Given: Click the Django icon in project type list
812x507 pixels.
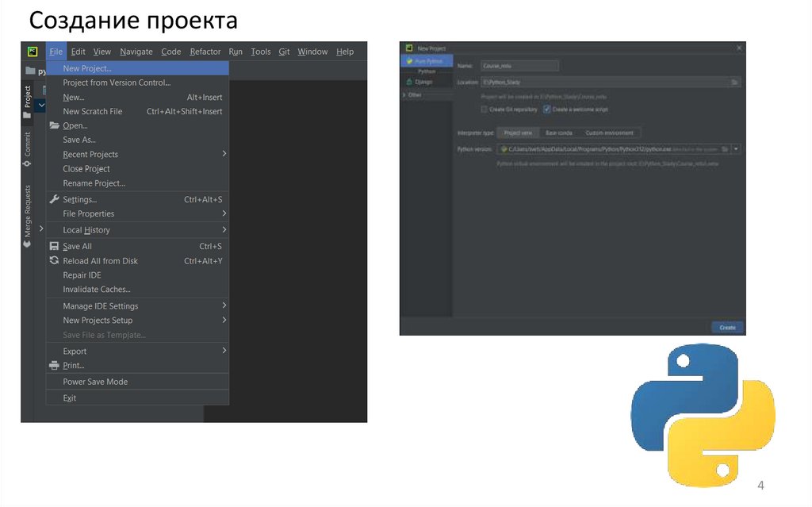Looking at the screenshot, I should pyautogui.click(x=409, y=82).
